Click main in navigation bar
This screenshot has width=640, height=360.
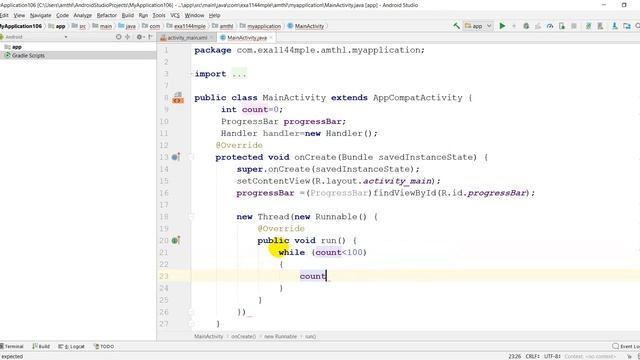[102, 26]
